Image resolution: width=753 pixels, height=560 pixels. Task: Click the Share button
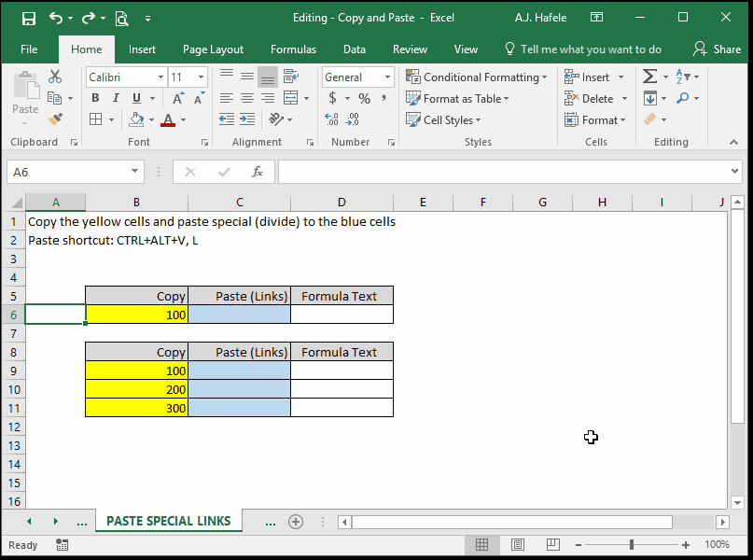717,49
